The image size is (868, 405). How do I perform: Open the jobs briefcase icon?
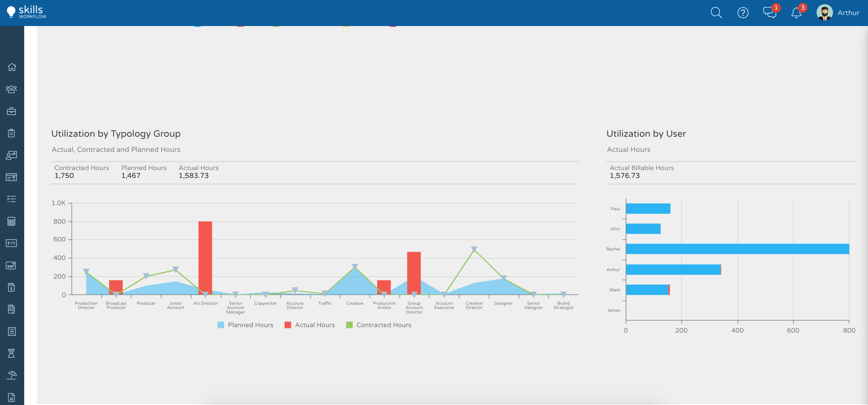pyautogui.click(x=11, y=111)
